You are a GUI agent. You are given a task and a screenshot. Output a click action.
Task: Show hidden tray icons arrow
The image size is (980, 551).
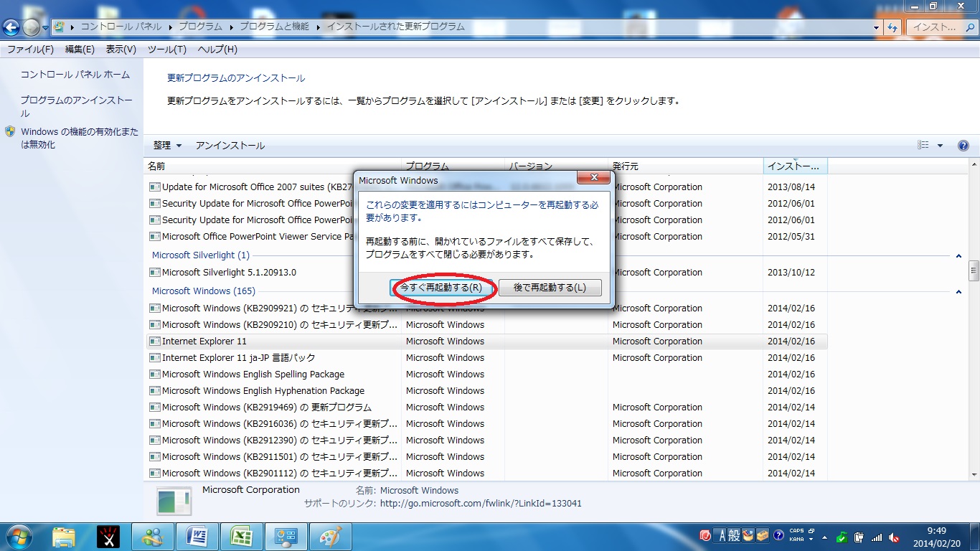point(825,537)
